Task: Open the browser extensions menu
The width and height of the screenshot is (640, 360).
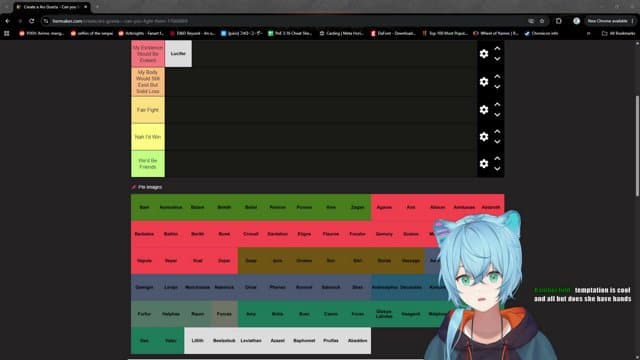Action: (x=559, y=21)
